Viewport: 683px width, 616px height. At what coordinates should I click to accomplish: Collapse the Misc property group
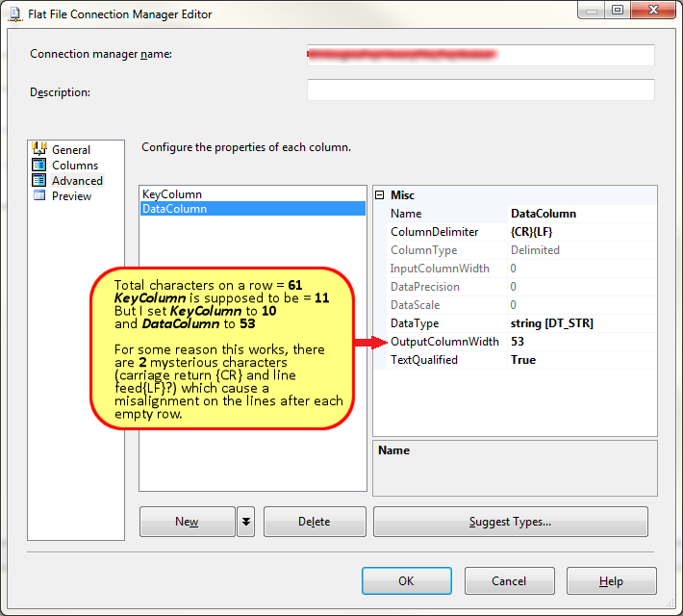tap(379, 195)
